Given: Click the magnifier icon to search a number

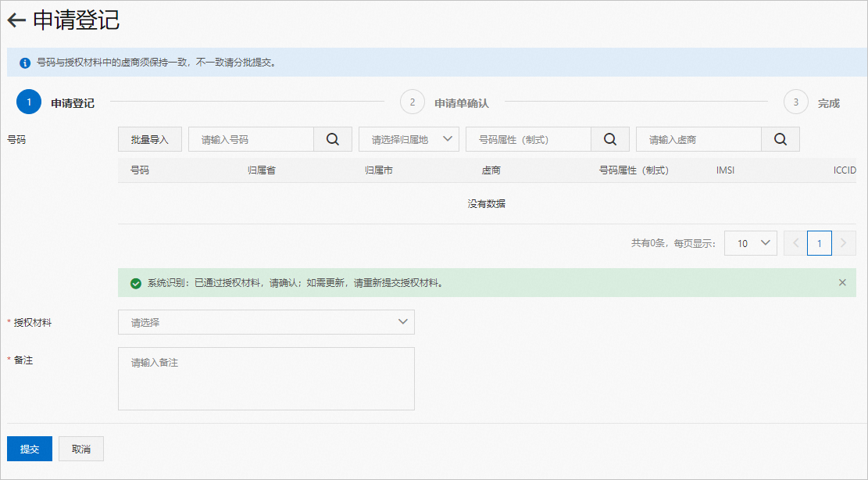Looking at the screenshot, I should tap(332, 138).
